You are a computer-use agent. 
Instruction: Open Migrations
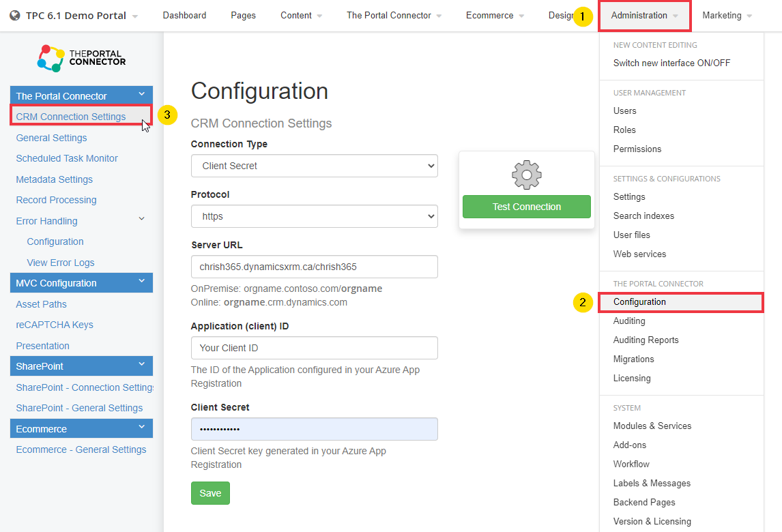click(633, 359)
